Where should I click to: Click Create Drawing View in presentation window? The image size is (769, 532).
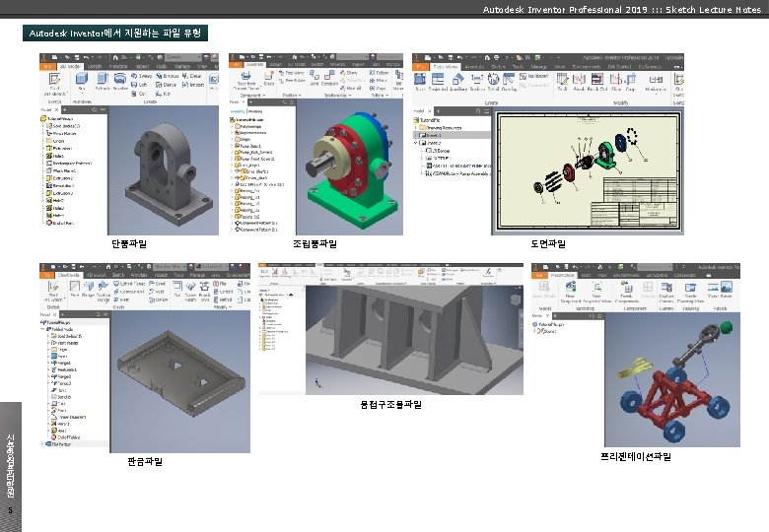tap(690, 293)
